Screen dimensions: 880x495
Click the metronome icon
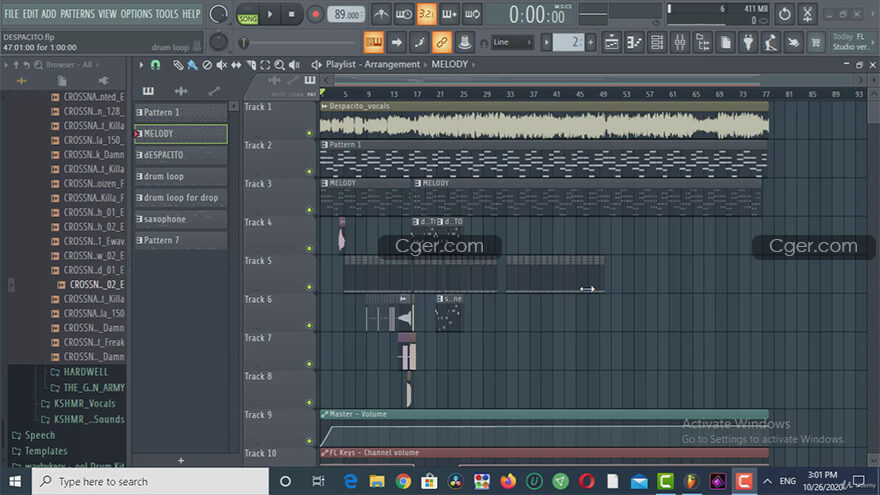381,14
